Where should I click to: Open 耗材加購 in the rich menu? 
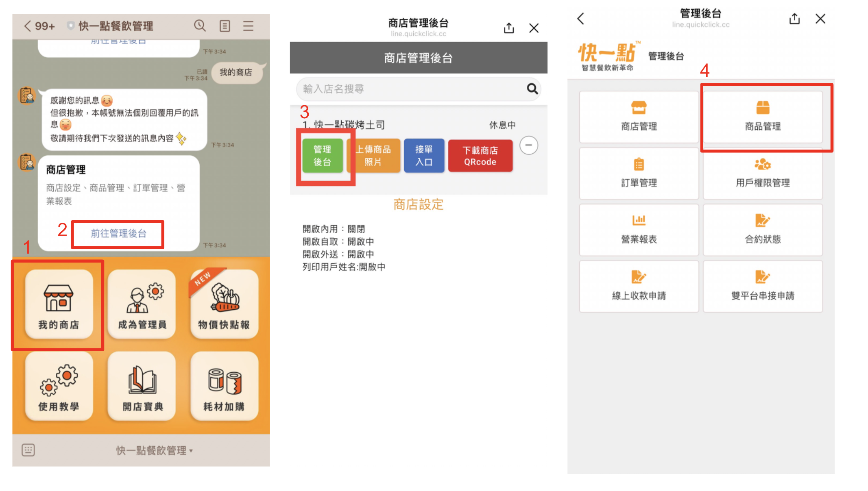[x=224, y=386]
